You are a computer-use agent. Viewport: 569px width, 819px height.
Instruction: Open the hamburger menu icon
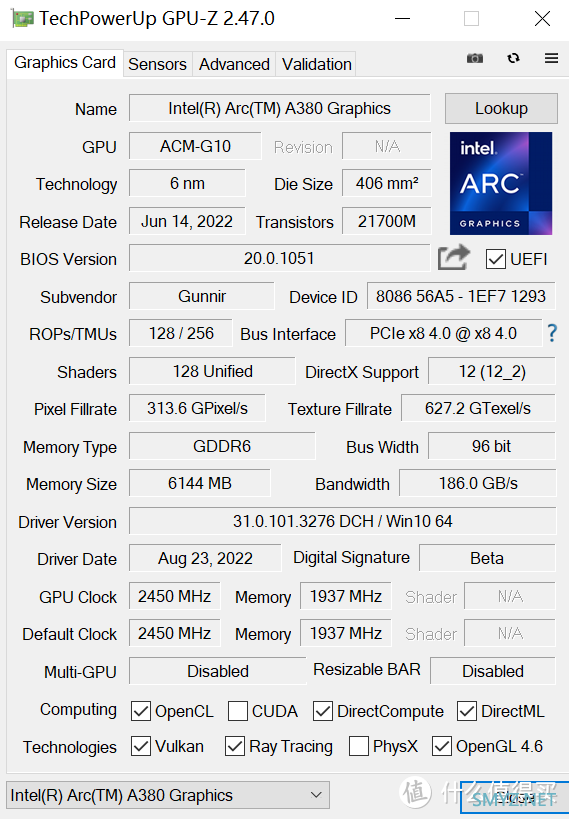pos(551,58)
